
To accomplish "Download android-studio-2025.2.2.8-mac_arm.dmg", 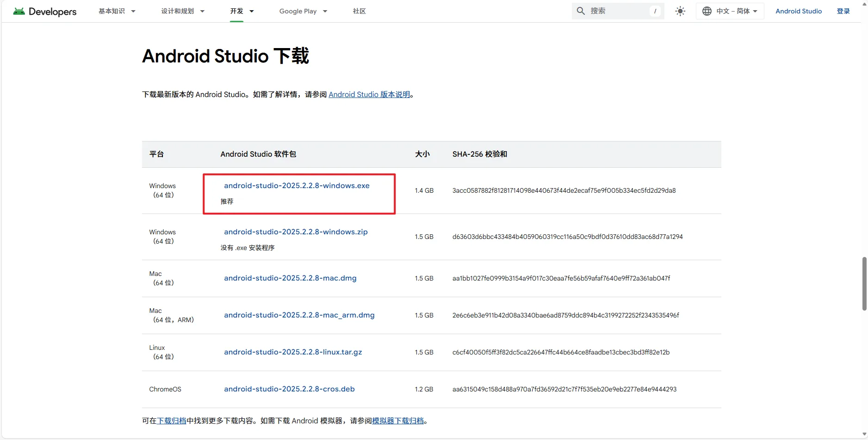I will coord(299,315).
